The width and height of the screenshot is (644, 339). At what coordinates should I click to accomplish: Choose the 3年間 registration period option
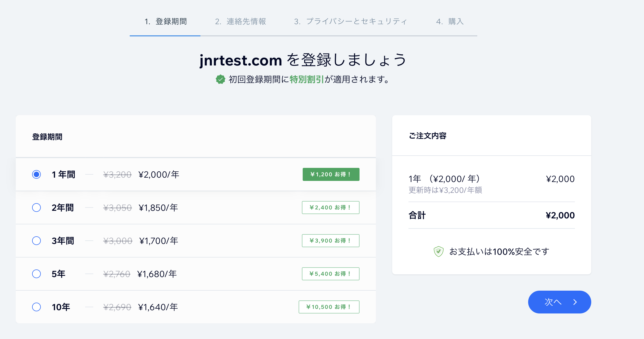pyautogui.click(x=36, y=241)
